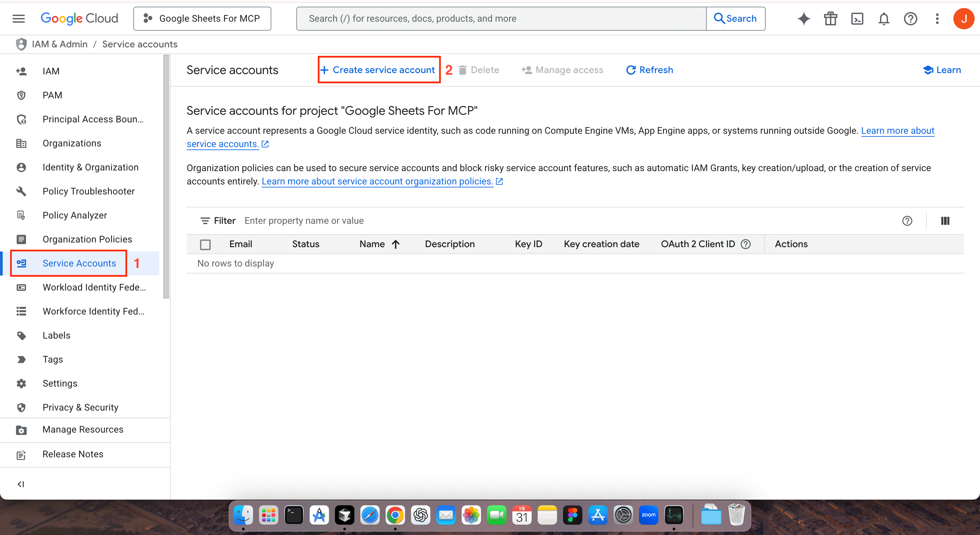Screen dimensions: 980x535
Task: Activate Cloud Shell terminal icon
Action: click(857, 18)
